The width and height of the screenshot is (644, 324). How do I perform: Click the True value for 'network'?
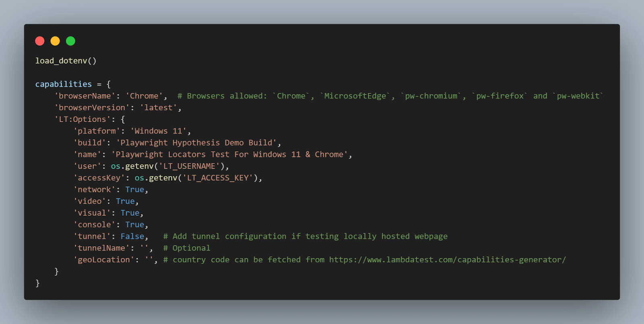134,189
